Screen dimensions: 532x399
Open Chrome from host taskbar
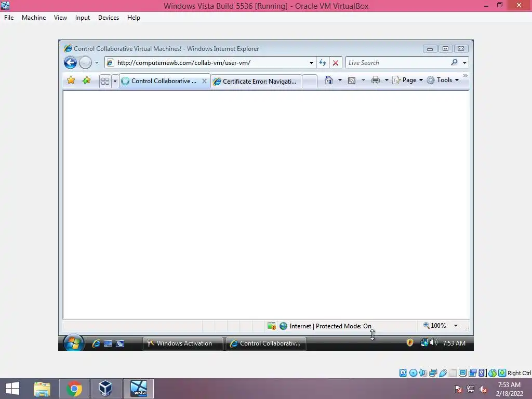pos(74,389)
